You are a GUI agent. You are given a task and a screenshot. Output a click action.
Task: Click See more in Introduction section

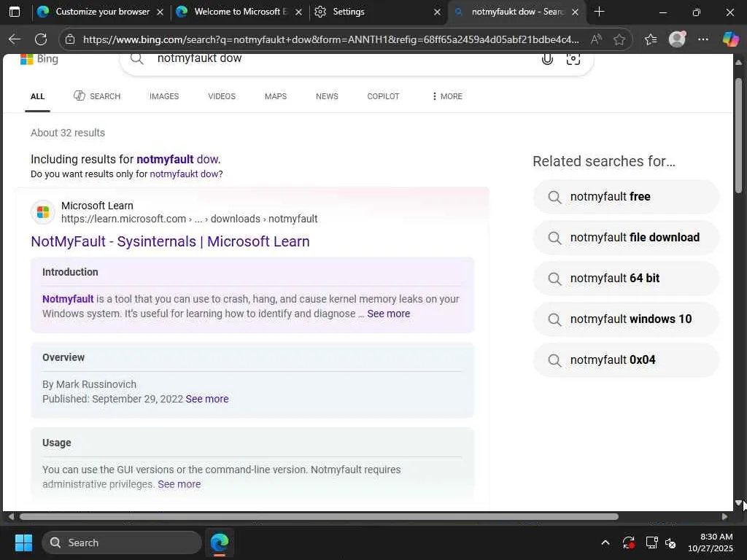tap(388, 314)
